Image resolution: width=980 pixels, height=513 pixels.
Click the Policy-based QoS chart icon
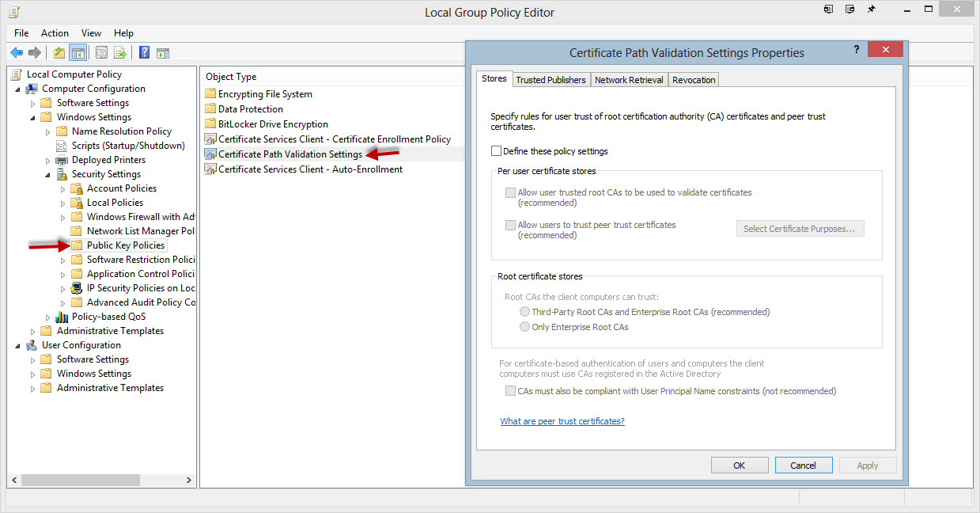[62, 317]
